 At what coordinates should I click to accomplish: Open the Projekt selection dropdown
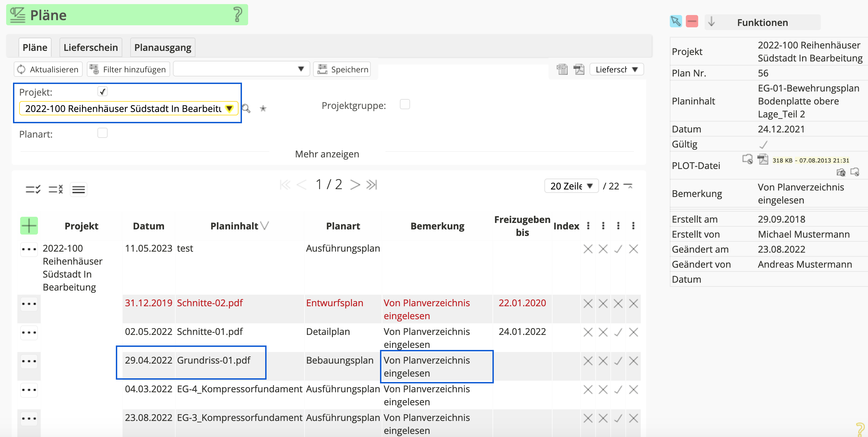tap(229, 109)
